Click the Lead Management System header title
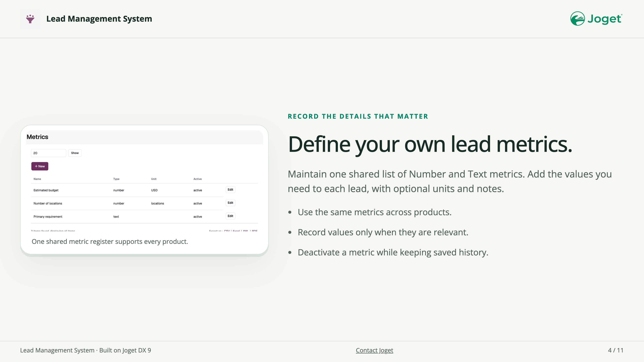Screen dimensions: 644x362 point(99,19)
